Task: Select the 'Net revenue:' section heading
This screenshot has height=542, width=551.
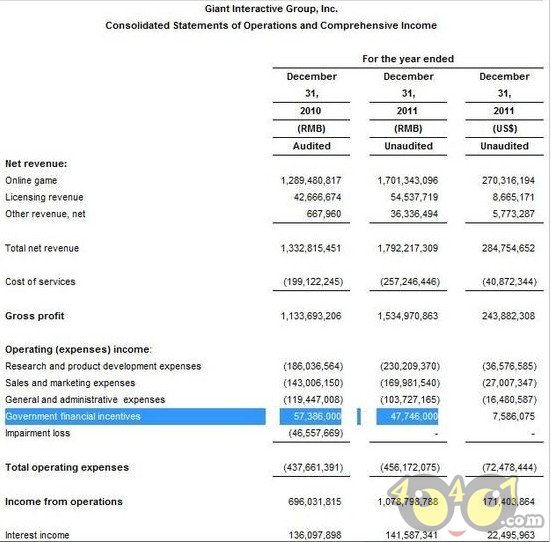Action: (36, 163)
